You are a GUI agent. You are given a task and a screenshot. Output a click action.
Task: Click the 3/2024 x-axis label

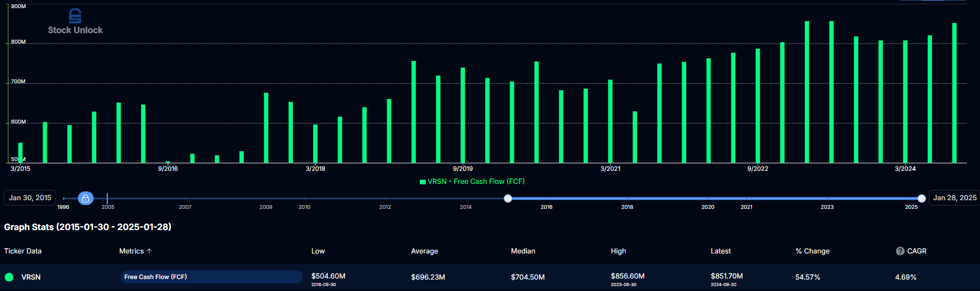905,169
